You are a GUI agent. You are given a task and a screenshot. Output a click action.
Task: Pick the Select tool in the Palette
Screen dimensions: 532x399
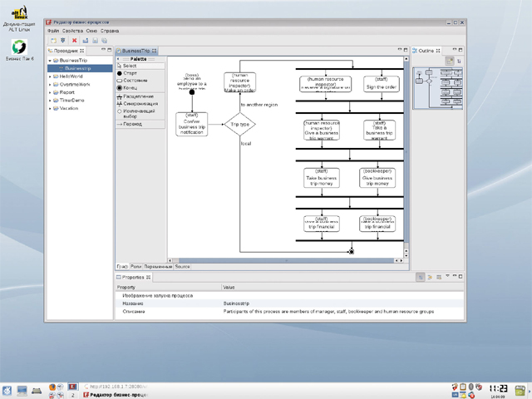click(140, 66)
